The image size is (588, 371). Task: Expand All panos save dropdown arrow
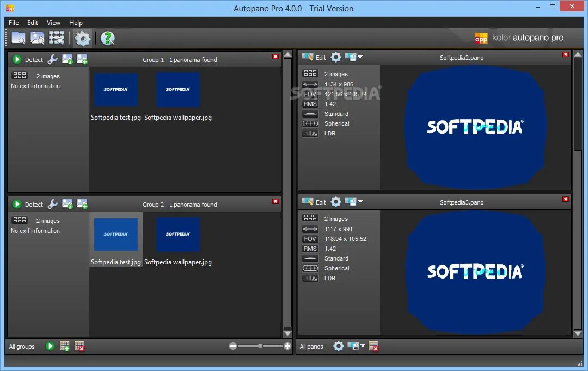pos(362,346)
